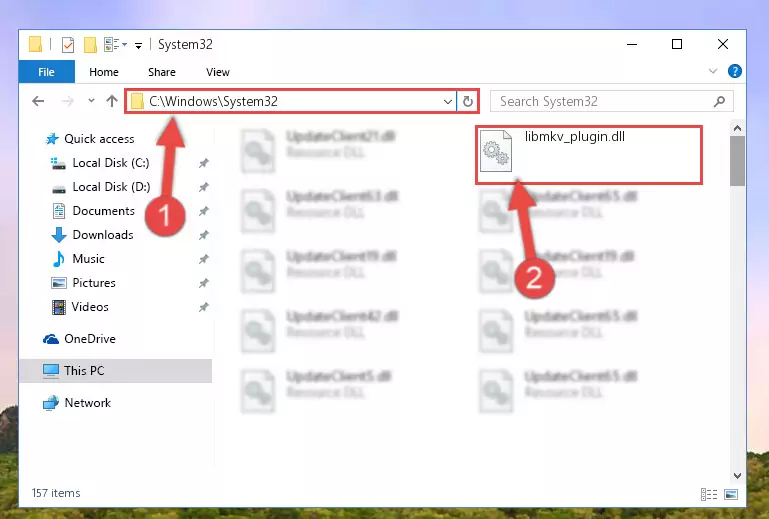Image resolution: width=769 pixels, height=519 pixels.
Task: Click the New Folder icon in title bar
Action: [90, 45]
